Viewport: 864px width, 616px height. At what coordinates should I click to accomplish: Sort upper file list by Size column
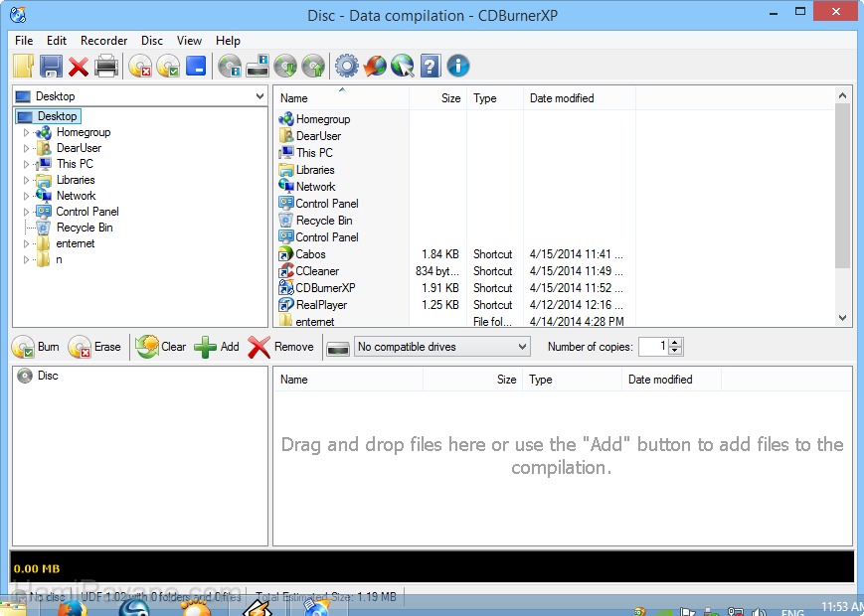coord(438,98)
